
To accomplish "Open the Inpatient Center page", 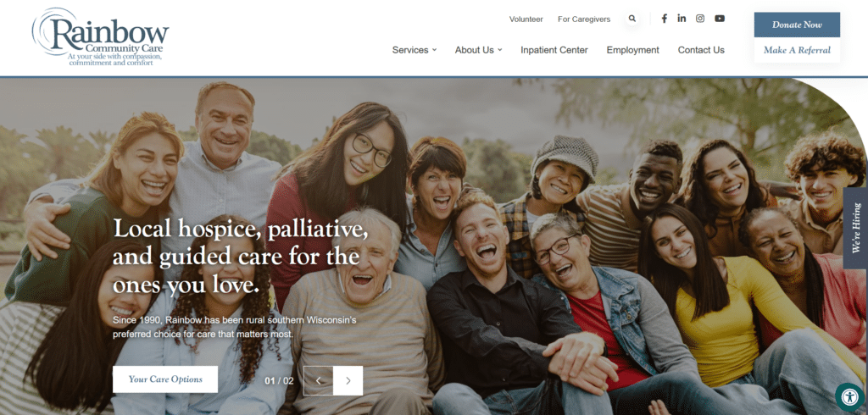I will click(x=554, y=50).
